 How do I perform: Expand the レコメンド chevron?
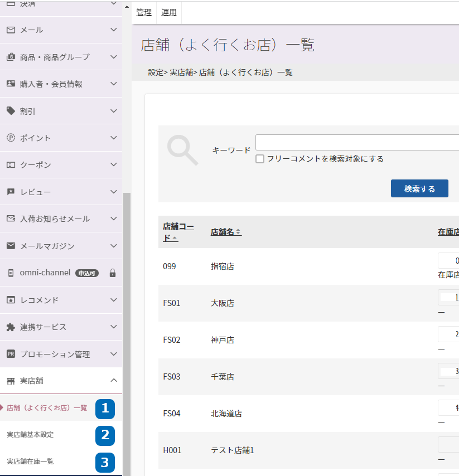[x=114, y=300]
